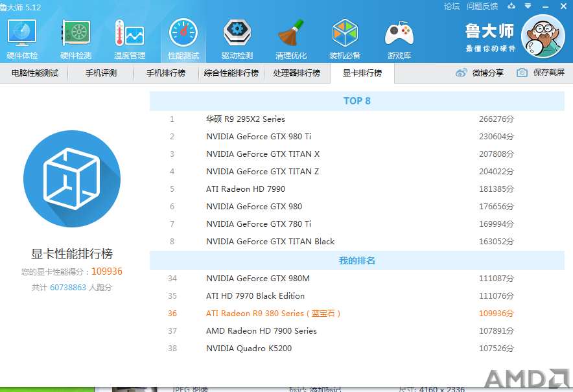This screenshot has height=392, width=573.
Task: Click the orange score 109936分 in list
Action: [x=497, y=314]
